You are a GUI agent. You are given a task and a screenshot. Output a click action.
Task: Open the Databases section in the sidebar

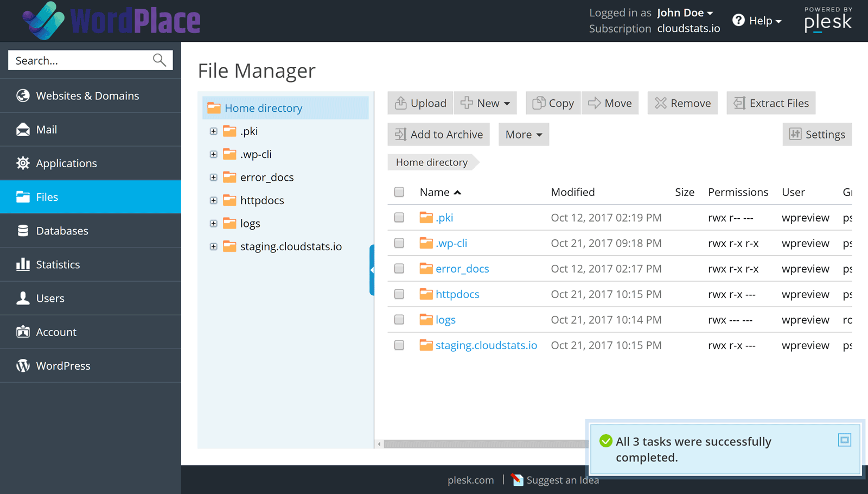tap(62, 230)
